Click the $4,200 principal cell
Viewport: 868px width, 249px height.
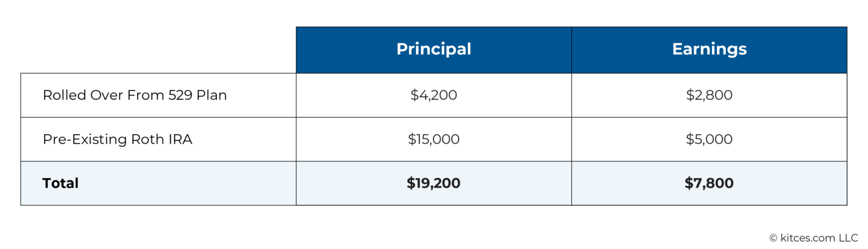click(x=433, y=95)
